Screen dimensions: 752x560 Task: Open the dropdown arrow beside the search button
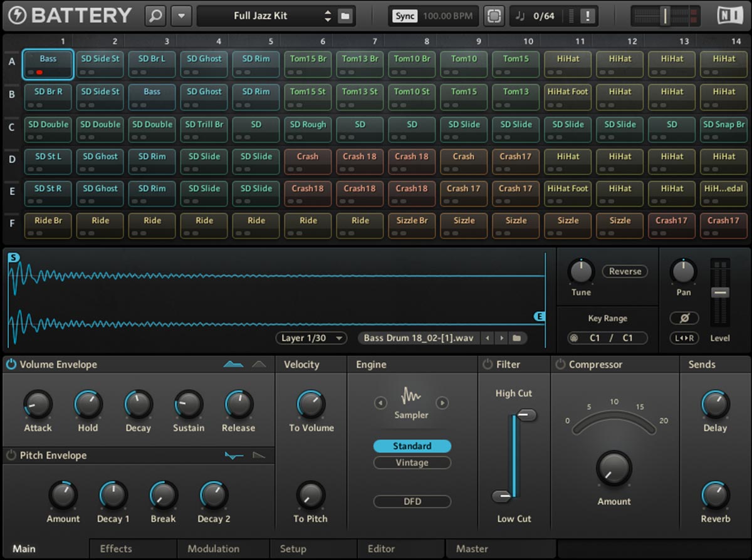pos(181,16)
